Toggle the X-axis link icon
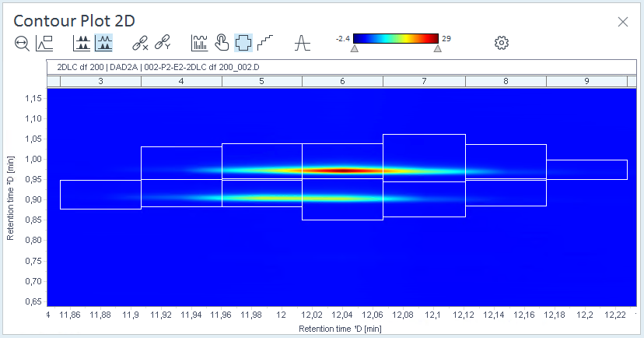The image size is (644, 338). [x=140, y=43]
